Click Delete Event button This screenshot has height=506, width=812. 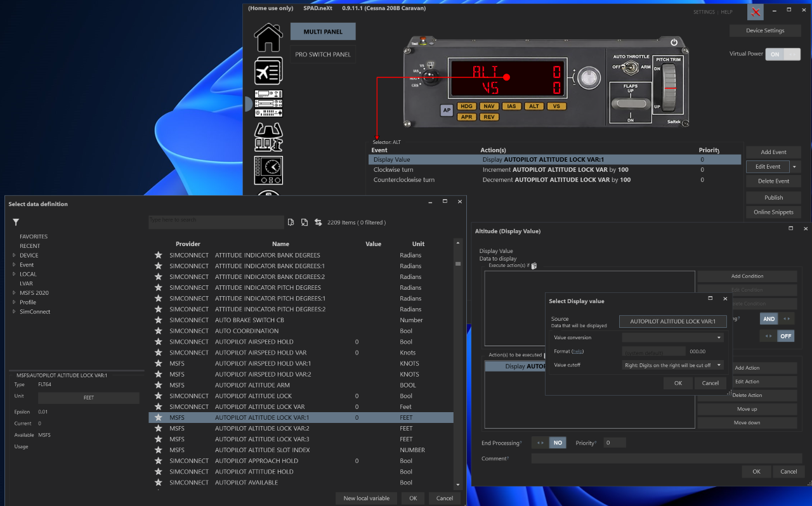point(773,181)
